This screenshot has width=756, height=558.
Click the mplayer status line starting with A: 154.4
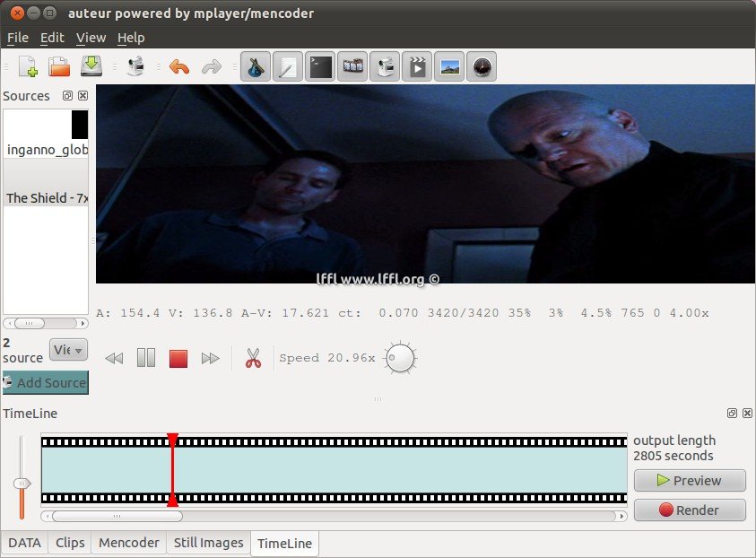(x=402, y=313)
